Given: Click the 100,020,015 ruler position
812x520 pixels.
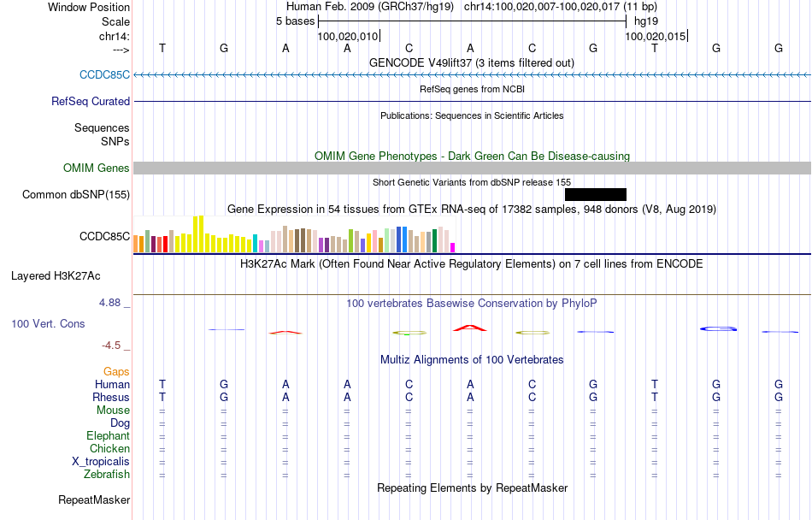Looking at the screenshot, I should pyautogui.click(x=655, y=36).
